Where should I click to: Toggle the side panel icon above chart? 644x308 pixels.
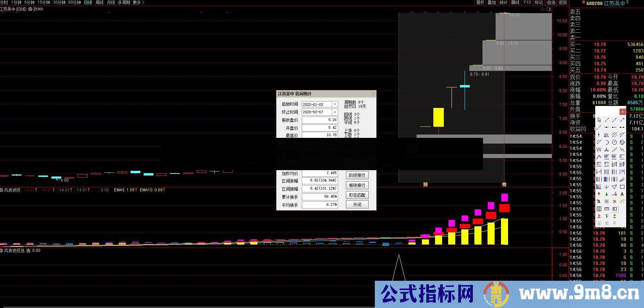click(x=549, y=9)
